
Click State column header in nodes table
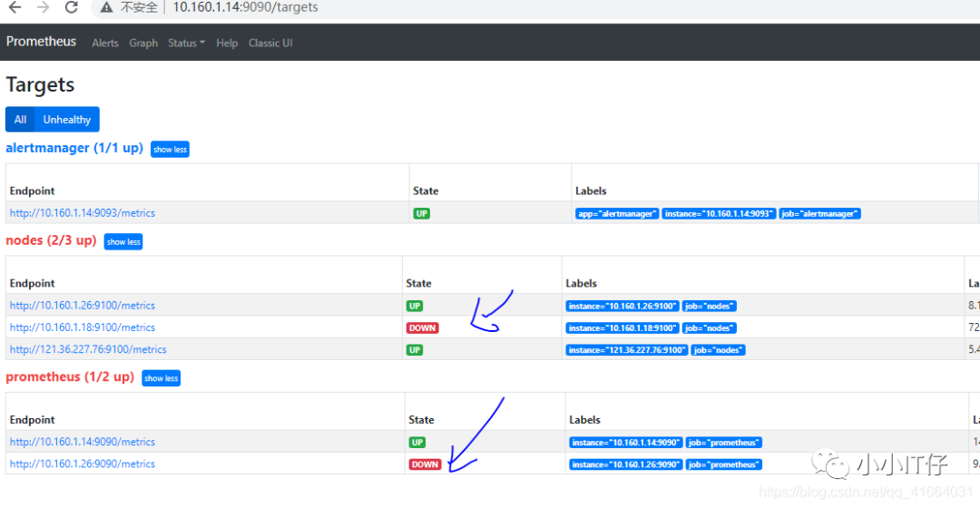click(x=418, y=283)
